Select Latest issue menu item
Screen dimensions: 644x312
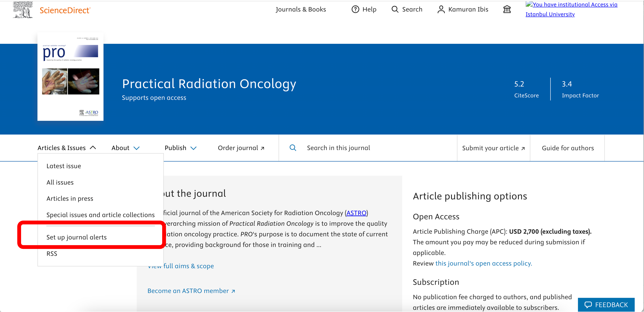[64, 166]
